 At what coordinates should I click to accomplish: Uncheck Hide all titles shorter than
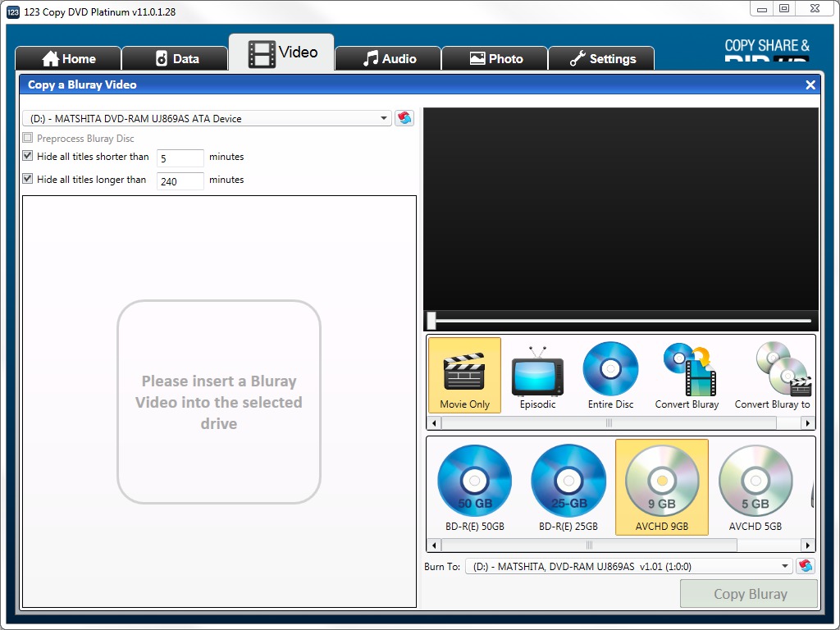27,156
